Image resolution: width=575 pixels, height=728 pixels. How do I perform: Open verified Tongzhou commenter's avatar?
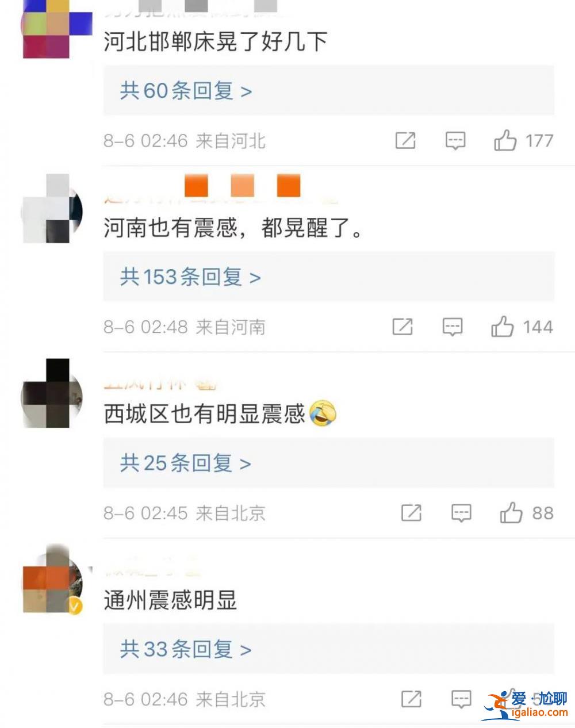point(52,581)
